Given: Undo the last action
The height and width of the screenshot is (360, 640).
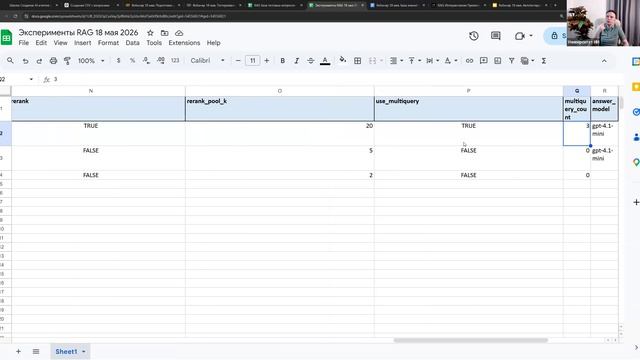Looking at the screenshot, I should (x=25, y=61).
